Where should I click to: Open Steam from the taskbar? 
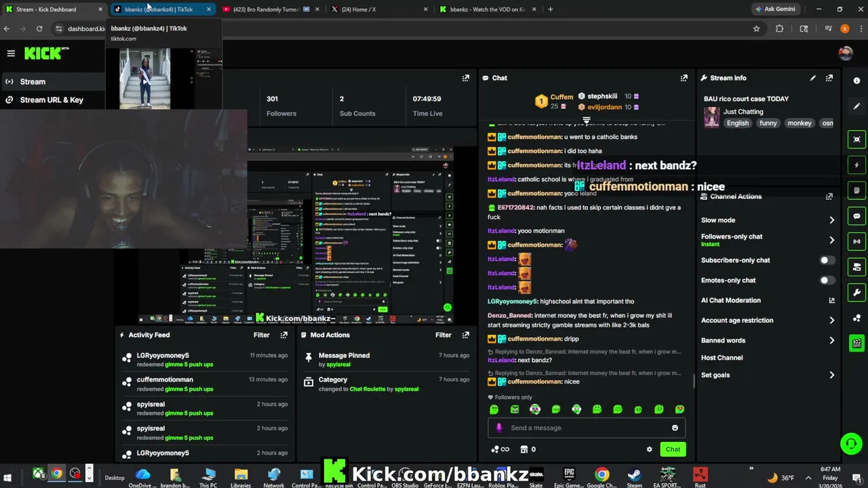(x=635, y=476)
